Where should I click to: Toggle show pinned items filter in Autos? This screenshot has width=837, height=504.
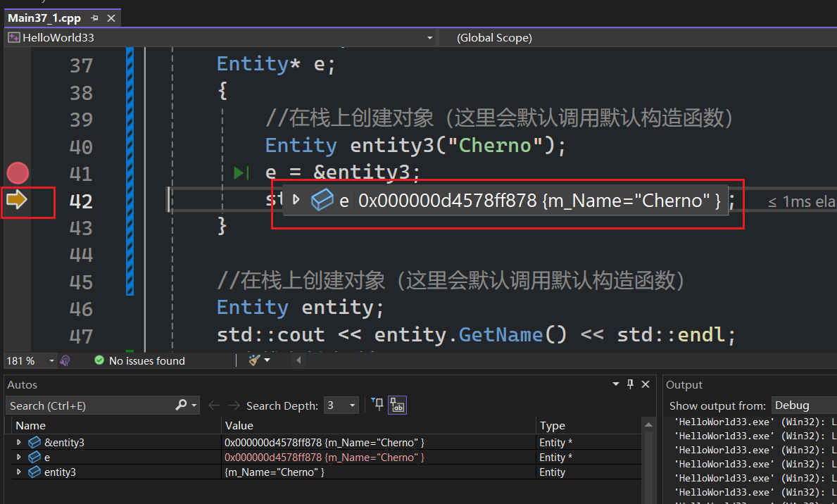[378, 405]
